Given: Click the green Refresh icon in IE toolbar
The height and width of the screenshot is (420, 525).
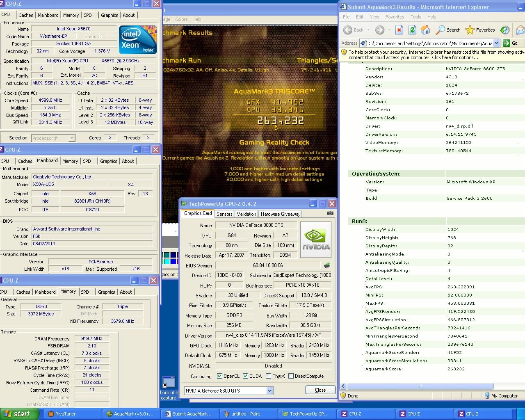Looking at the screenshot, I should (413, 30).
